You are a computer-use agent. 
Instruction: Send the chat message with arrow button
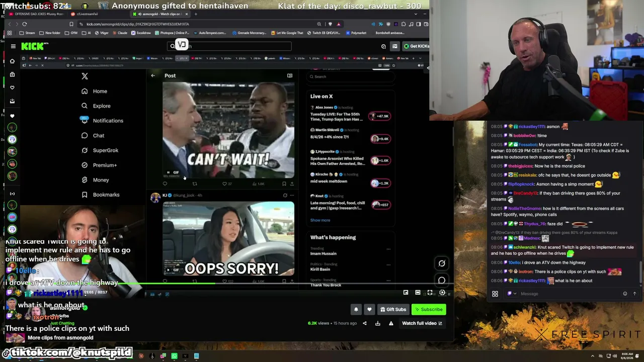(634, 294)
